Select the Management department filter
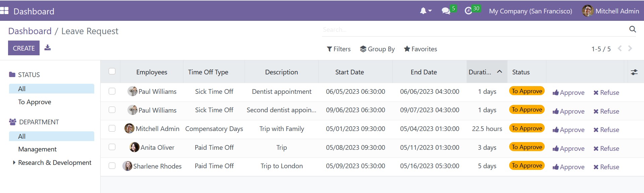 coord(37,149)
